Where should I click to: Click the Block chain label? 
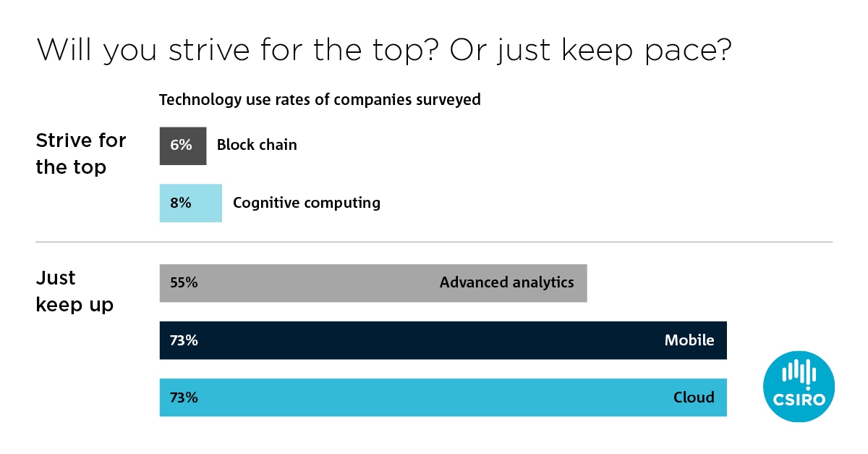(257, 145)
